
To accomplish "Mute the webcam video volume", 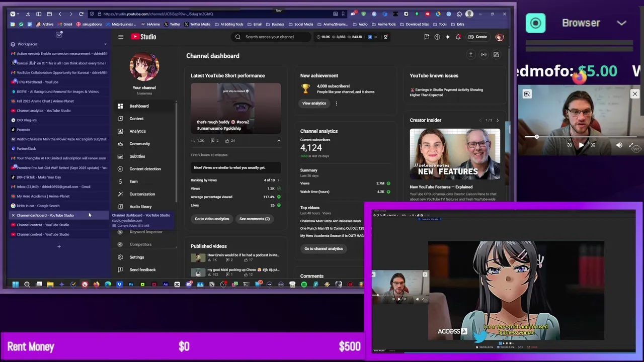I will click(x=619, y=145).
